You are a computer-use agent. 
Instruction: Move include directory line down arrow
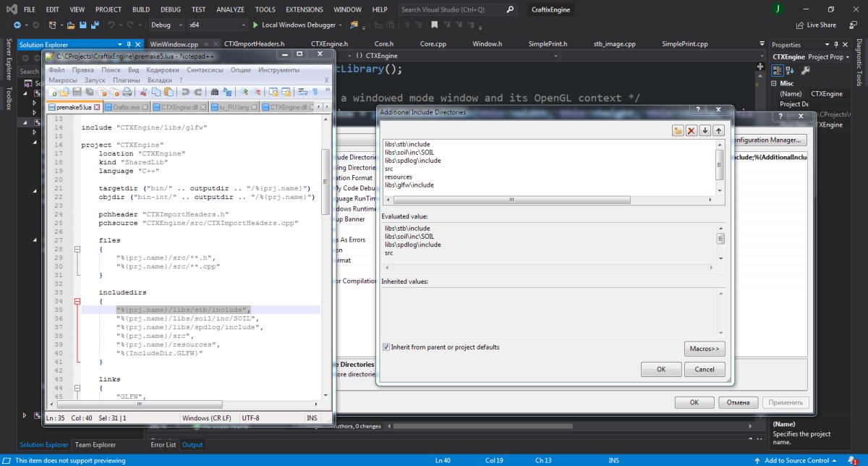tap(705, 130)
